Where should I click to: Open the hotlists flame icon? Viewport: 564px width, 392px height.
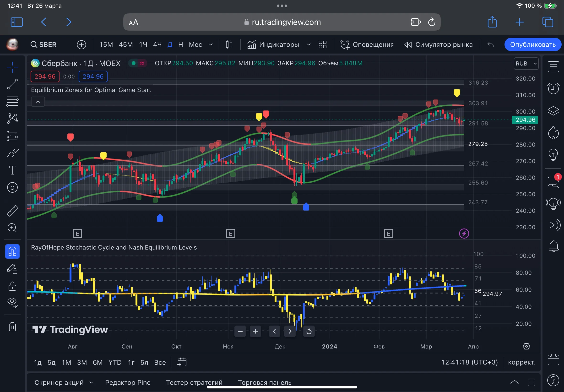pyautogui.click(x=553, y=133)
